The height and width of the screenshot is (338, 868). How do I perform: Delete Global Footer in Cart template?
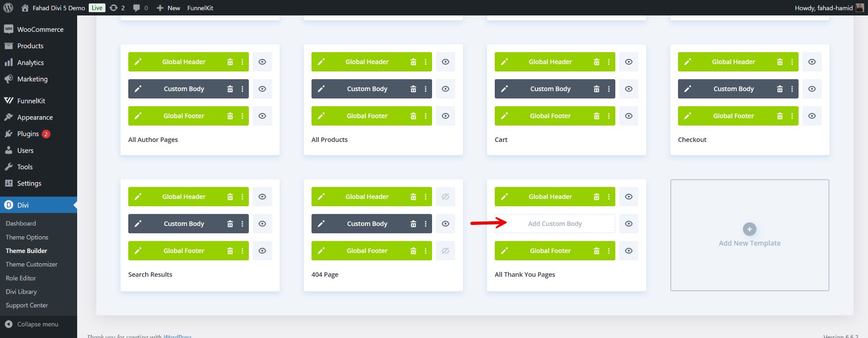click(x=597, y=116)
